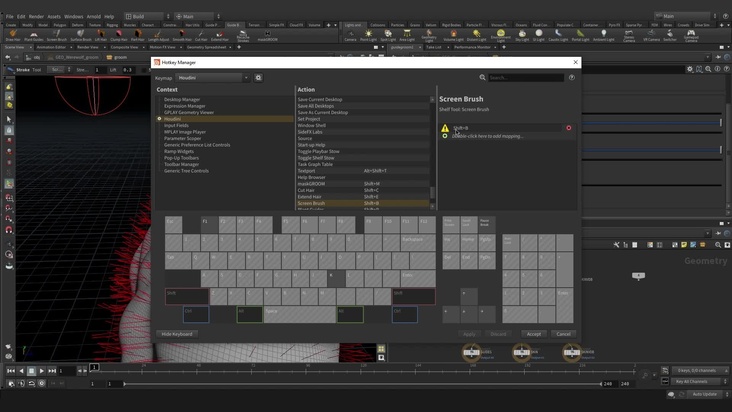Click the maskGROOM shelf tool
732x412 pixels.
[x=267, y=35]
